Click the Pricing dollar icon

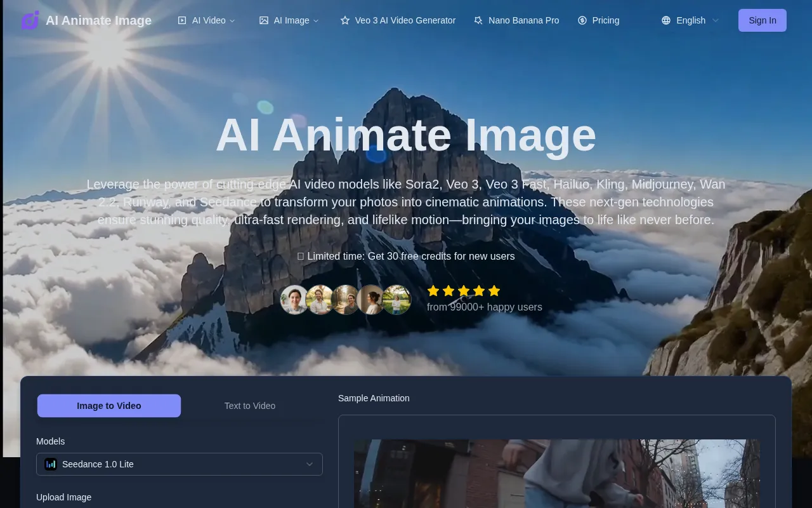click(x=582, y=20)
